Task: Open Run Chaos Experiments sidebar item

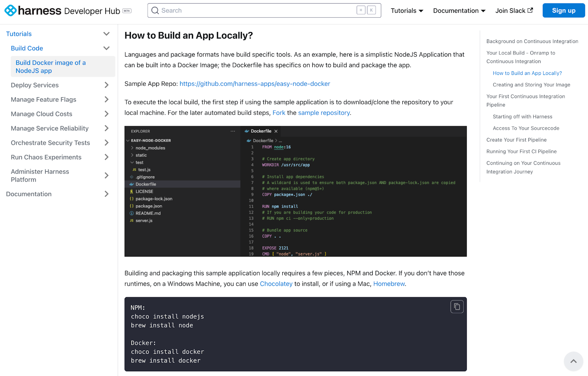Action: click(46, 157)
